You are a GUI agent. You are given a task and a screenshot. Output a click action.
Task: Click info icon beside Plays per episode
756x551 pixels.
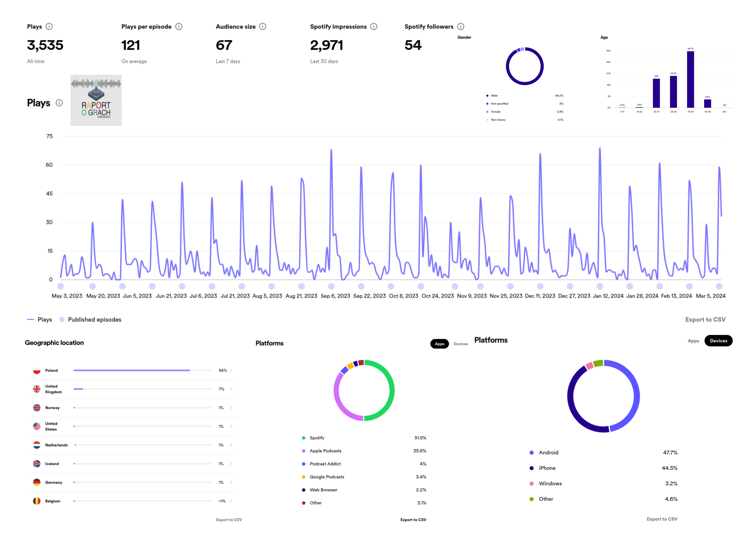tap(179, 26)
